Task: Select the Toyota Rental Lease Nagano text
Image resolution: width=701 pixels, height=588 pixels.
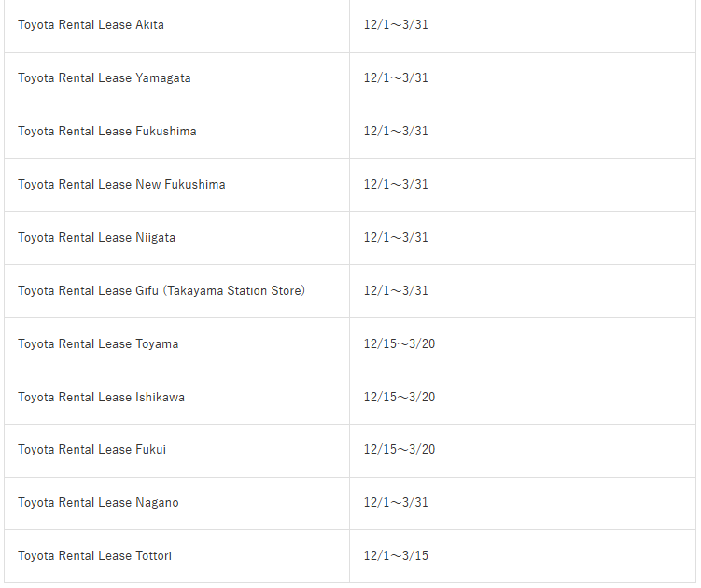Action: coord(98,503)
